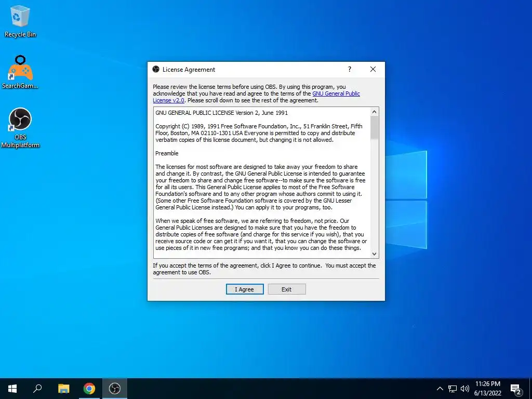Viewport: 532px width, 399px height.
Task: Click the license scrollbar up arrow
Action: pyautogui.click(x=374, y=112)
